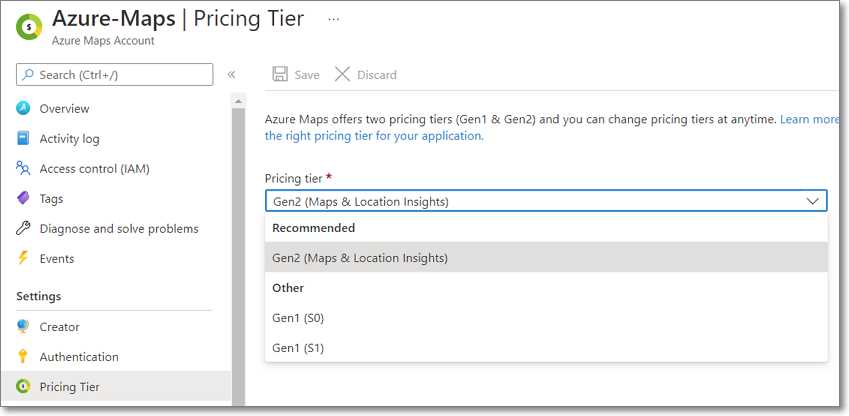Screen dimensions: 849x416
Task: Click the 'Settings' section heading
Action: (x=38, y=296)
